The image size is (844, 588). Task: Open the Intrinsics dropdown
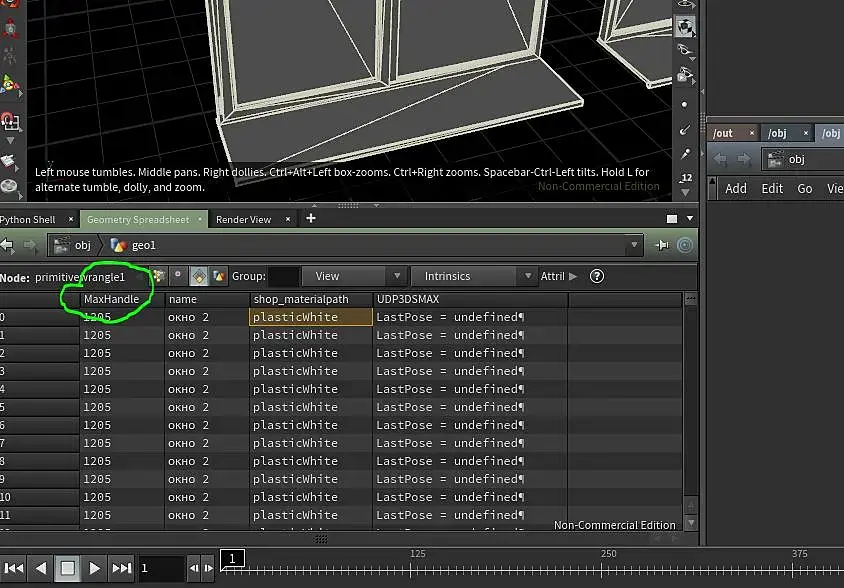click(473, 276)
